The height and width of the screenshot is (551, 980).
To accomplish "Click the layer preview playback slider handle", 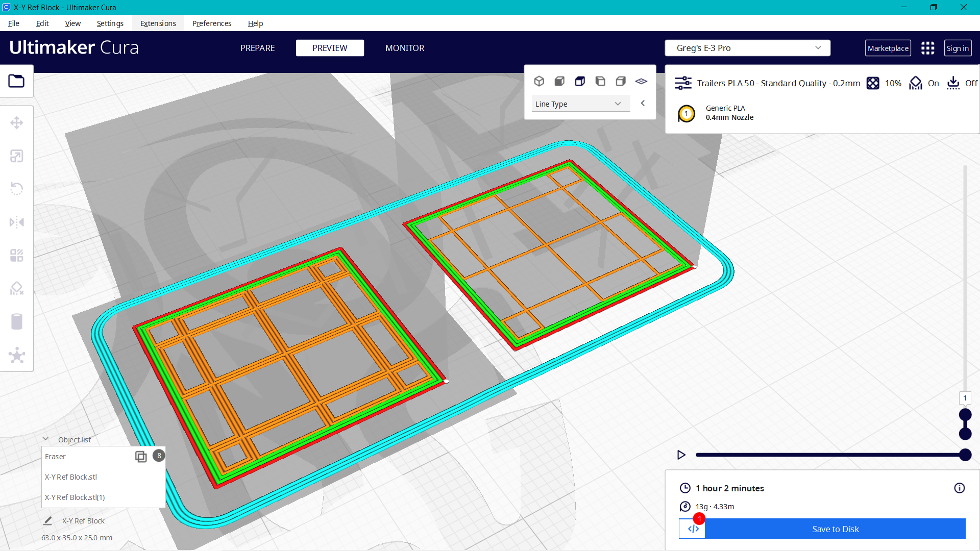I will pos(964,455).
